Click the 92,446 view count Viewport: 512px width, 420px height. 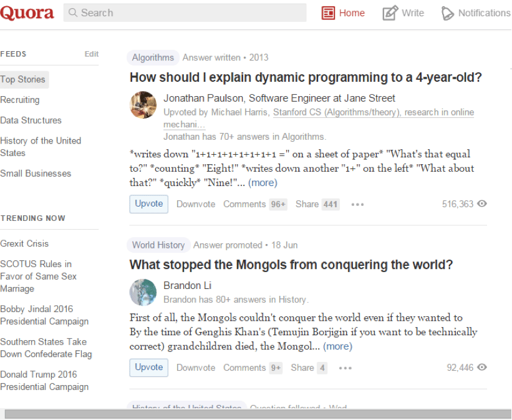(x=460, y=368)
